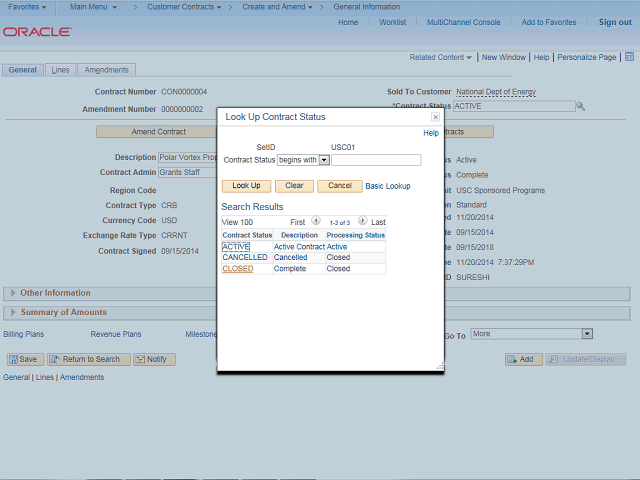Open New Window link
Screen dimensions: 640x480
504,58
